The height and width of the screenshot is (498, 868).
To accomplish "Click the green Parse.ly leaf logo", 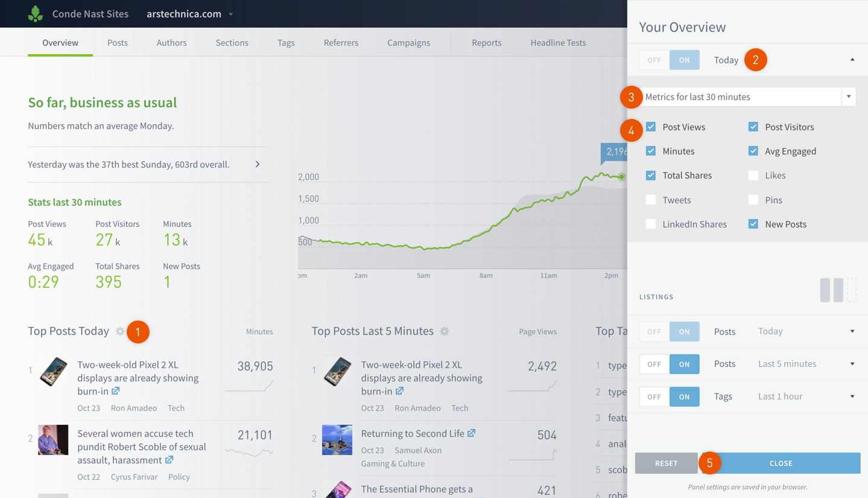I will coord(36,13).
